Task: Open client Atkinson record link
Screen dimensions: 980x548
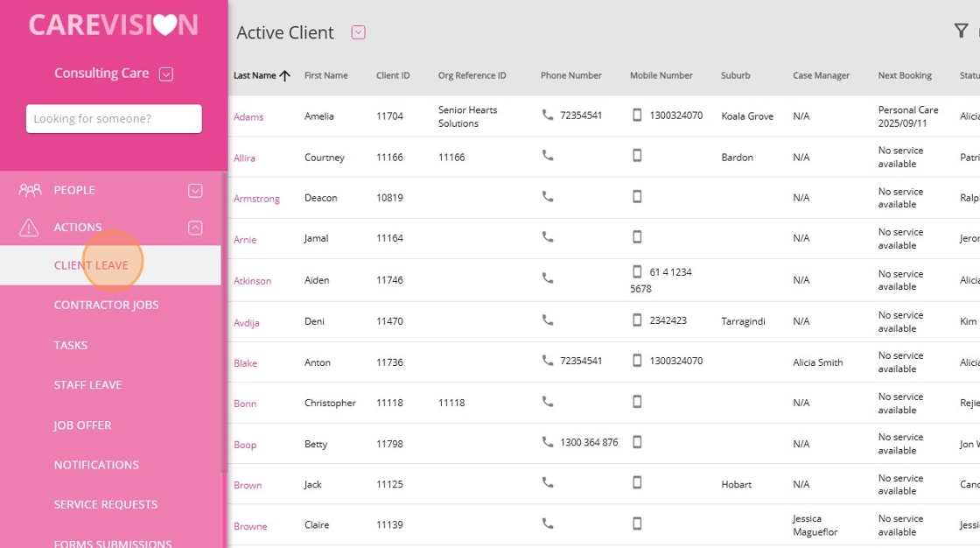Action: [252, 281]
